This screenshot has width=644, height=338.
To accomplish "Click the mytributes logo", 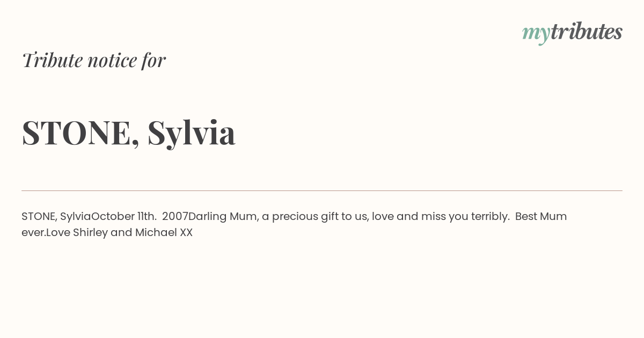I will (572, 32).
